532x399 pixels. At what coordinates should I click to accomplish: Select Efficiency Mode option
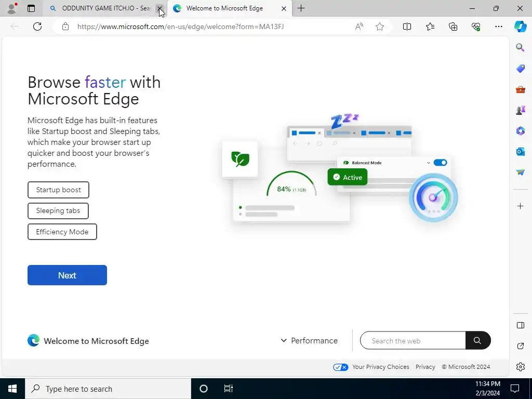coord(62,232)
